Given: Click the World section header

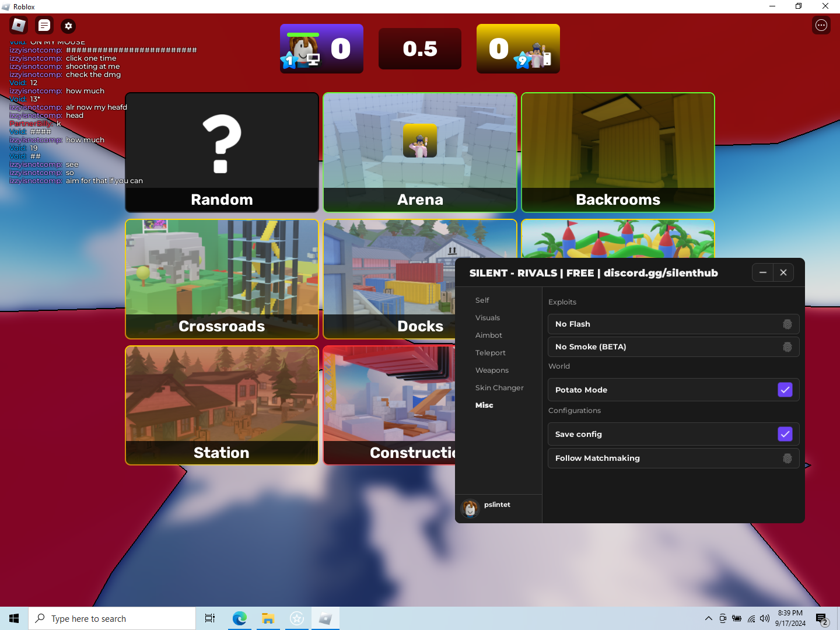Looking at the screenshot, I should tap(559, 366).
